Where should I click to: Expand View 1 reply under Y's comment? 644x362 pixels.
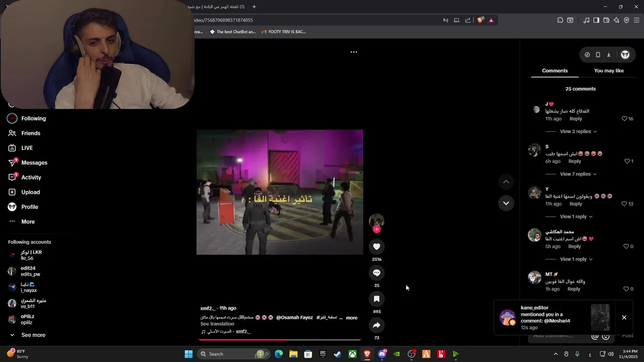(576, 217)
